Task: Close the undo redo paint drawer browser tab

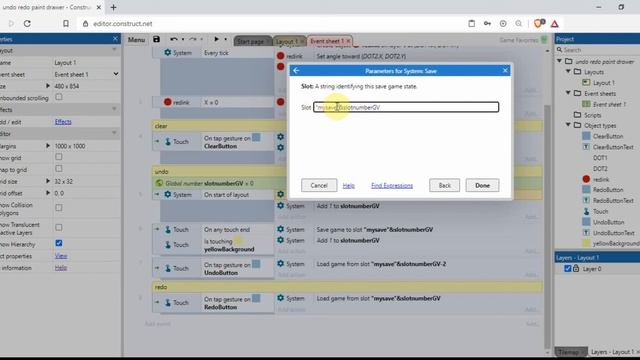Action: tap(99, 7)
